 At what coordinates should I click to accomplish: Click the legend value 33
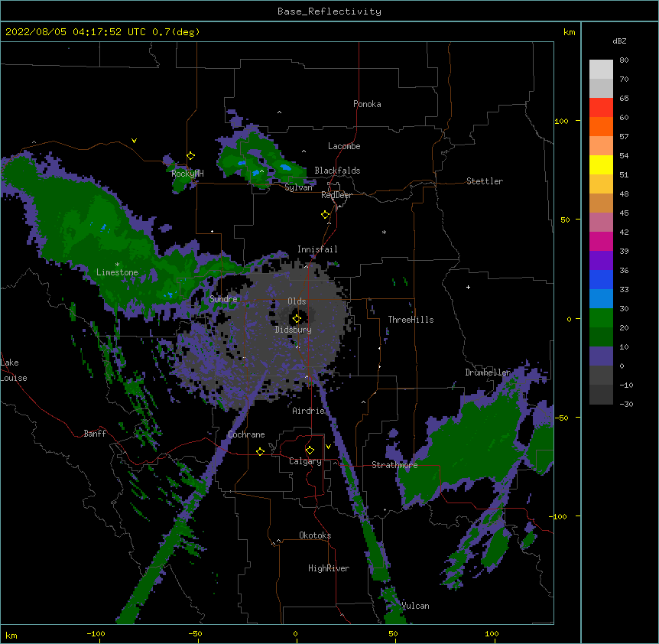pyautogui.click(x=624, y=290)
